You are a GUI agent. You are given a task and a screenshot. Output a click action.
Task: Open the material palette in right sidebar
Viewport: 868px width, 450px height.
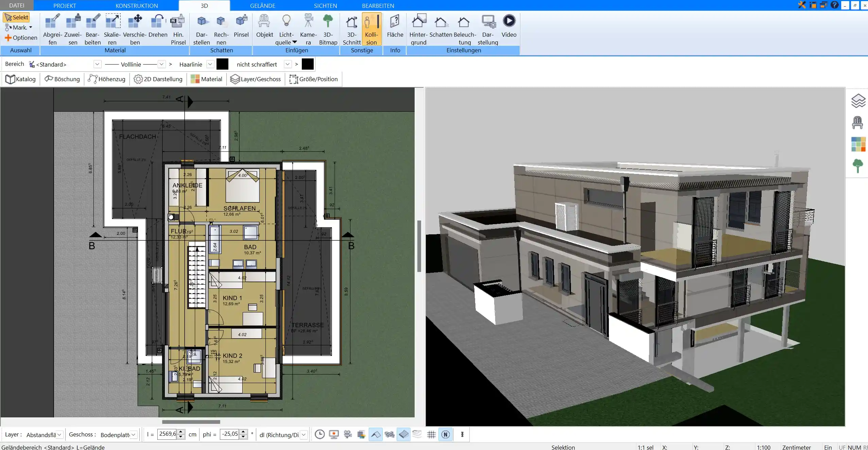coord(858,144)
